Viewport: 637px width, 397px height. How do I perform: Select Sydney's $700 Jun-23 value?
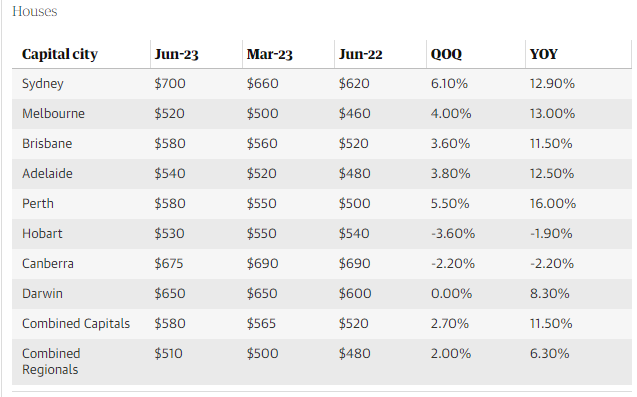click(x=170, y=84)
